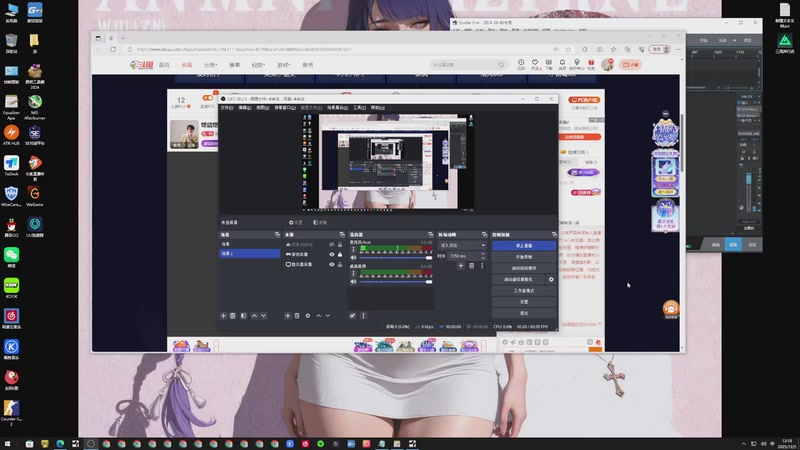Move scene up in scenes dock
Screen dimensions: 800x450
[254, 316]
